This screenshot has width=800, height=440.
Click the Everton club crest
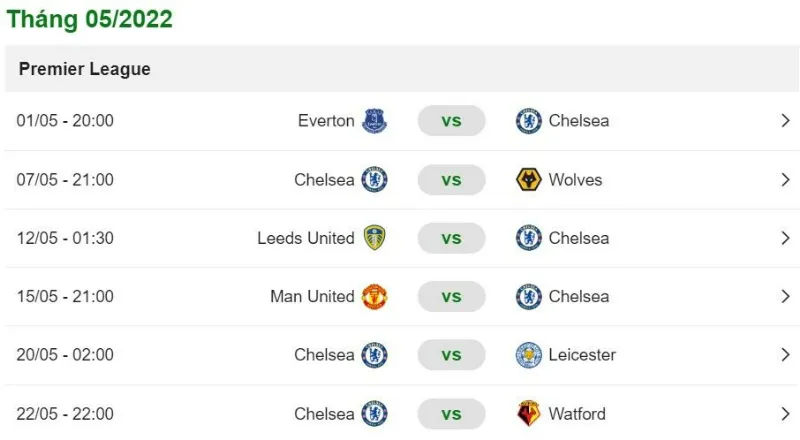(374, 121)
